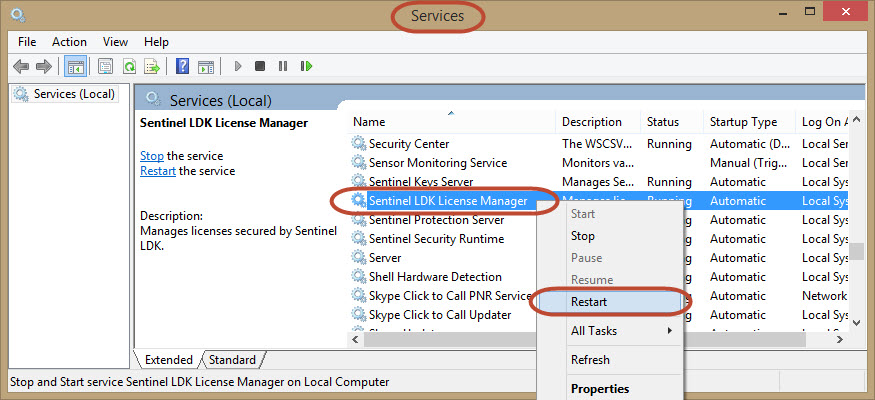The height and width of the screenshot is (400, 875).
Task: Click the Restart the service link
Action: (x=158, y=171)
